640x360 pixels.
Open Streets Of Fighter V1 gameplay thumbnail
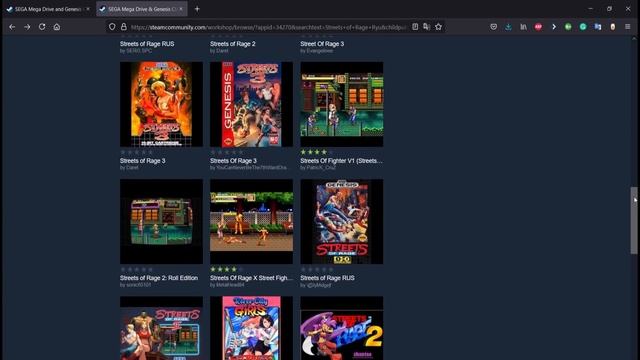click(342, 104)
